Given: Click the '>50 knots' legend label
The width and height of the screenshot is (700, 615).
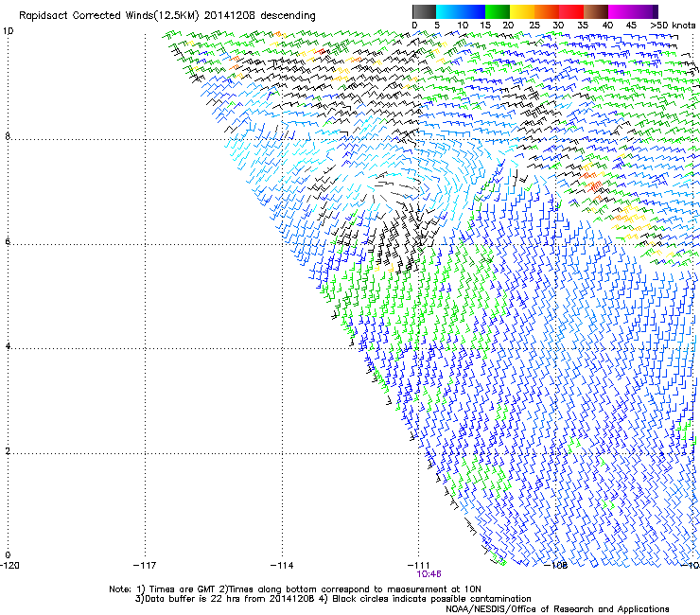Looking at the screenshot, I should point(673,26).
